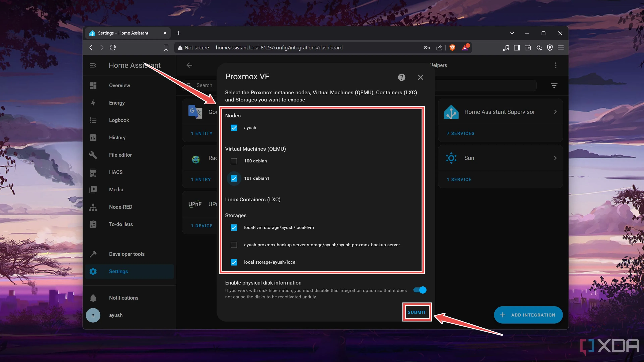
Task: Open a new browser tab
Action: click(178, 33)
